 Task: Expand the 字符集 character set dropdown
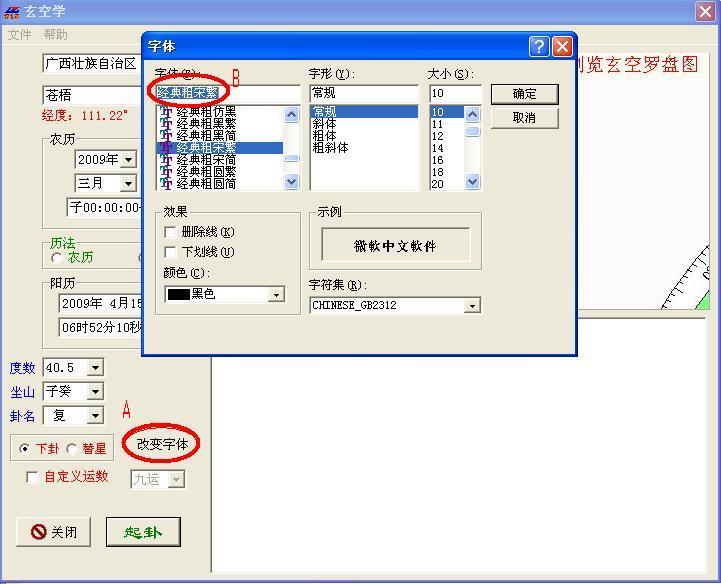coord(472,306)
